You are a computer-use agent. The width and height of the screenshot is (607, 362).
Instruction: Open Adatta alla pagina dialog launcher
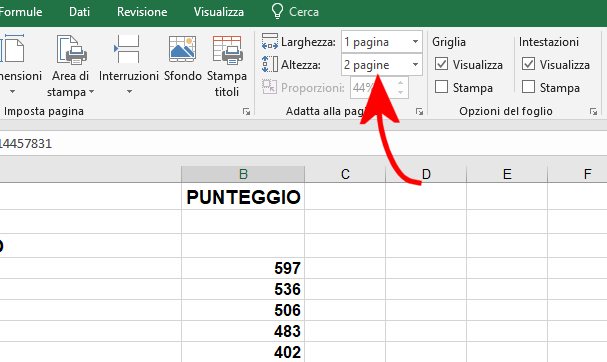(x=419, y=112)
